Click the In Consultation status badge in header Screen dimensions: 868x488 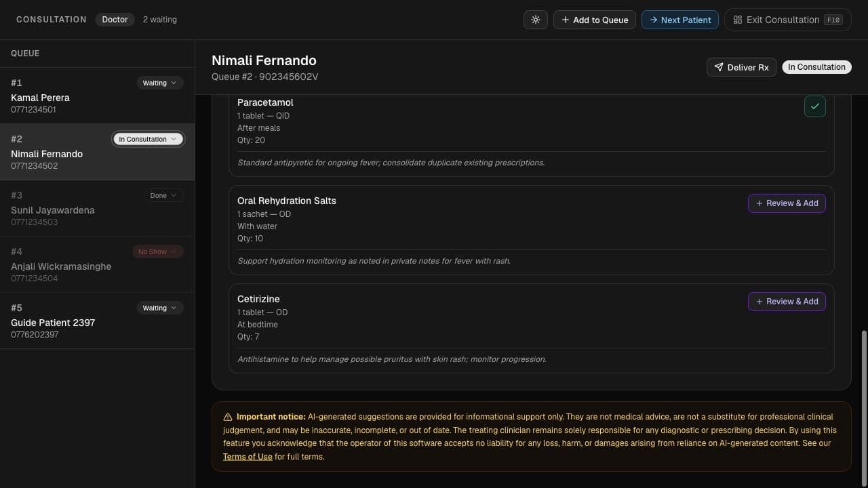tap(816, 67)
